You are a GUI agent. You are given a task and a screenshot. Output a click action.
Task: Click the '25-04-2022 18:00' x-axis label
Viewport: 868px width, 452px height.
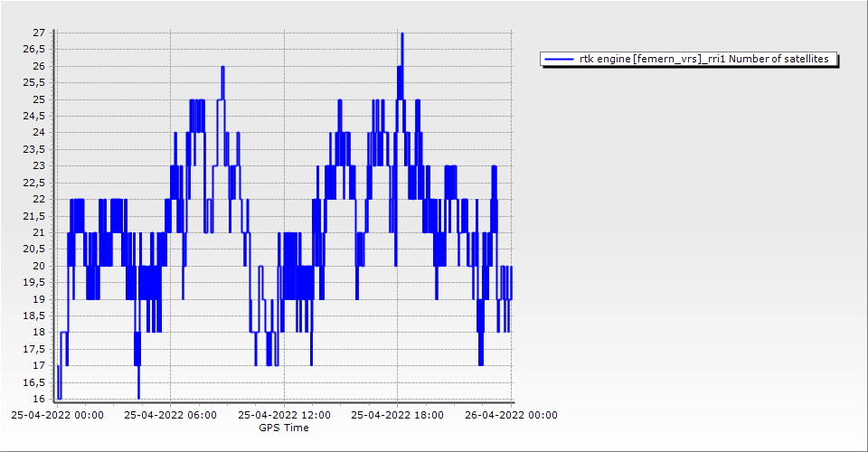coord(397,416)
